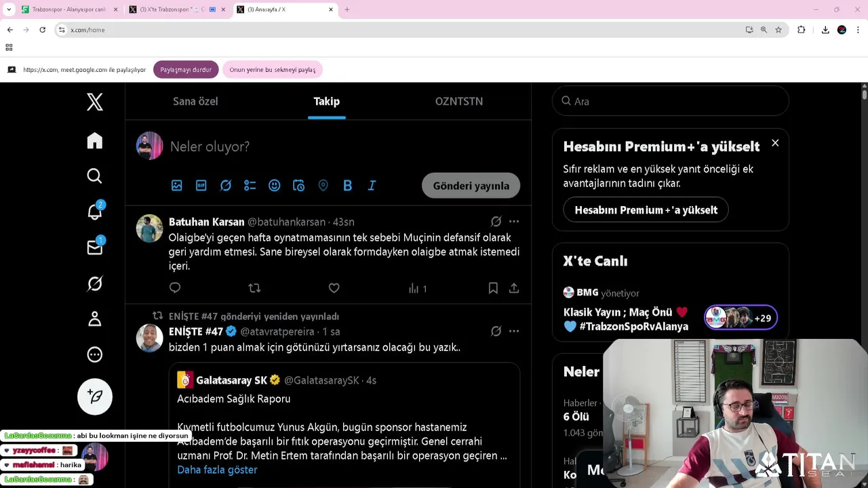Bookmark Batuhan Karsan's post
The width and height of the screenshot is (868, 488).
coord(493,288)
